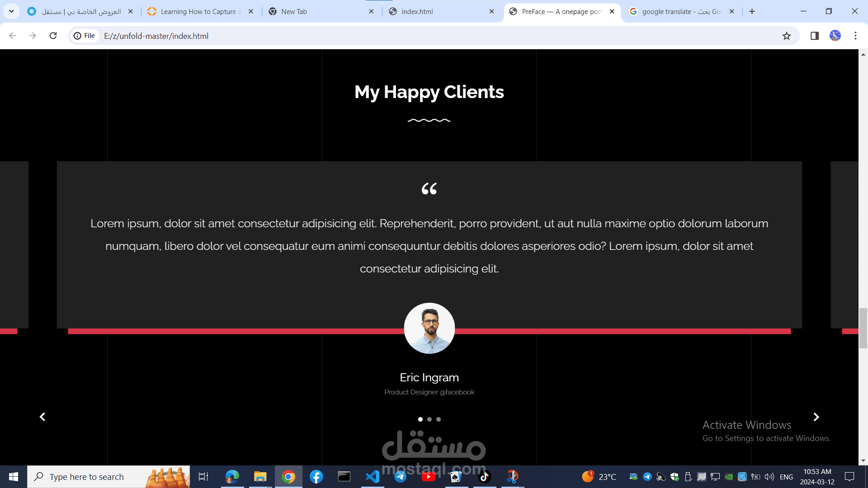Switch to Learning How to Capture tab
The image size is (868, 488).
199,12
